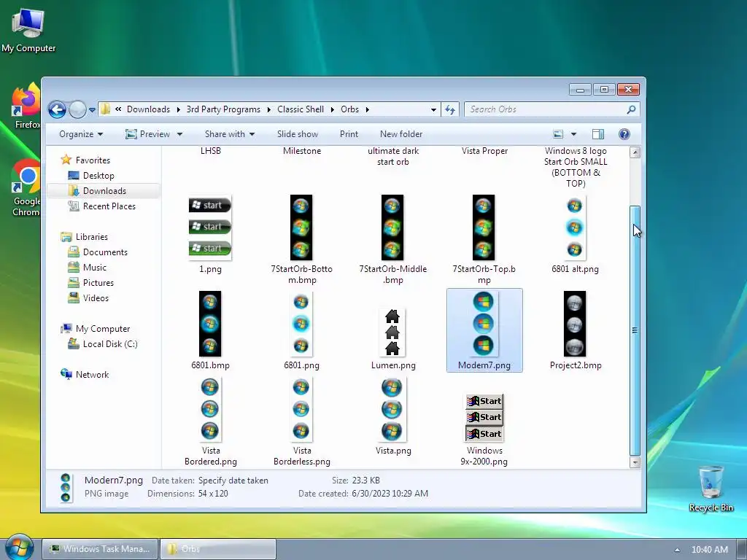Open the Share with menu
The width and height of the screenshot is (747, 560).
tap(230, 134)
